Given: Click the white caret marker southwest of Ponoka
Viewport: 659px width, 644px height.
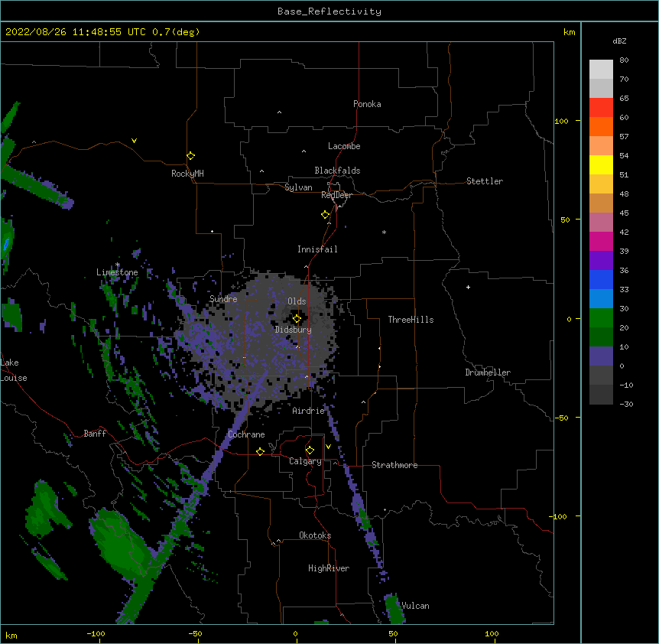Looking at the screenshot, I should [x=280, y=112].
